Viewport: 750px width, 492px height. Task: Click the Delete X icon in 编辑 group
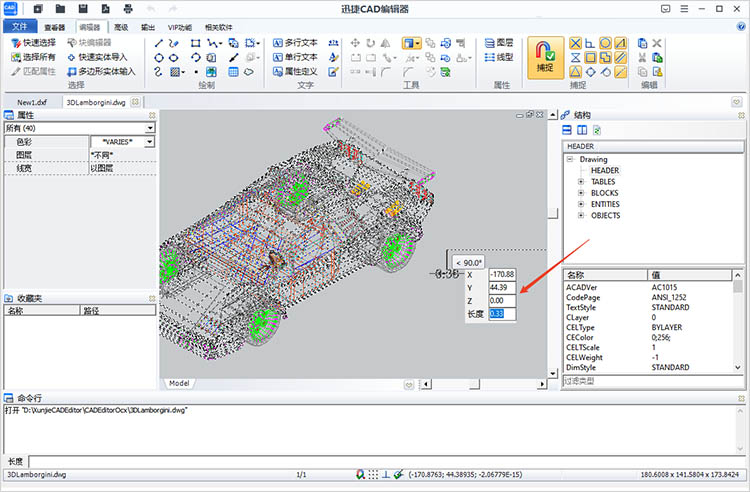(657, 44)
